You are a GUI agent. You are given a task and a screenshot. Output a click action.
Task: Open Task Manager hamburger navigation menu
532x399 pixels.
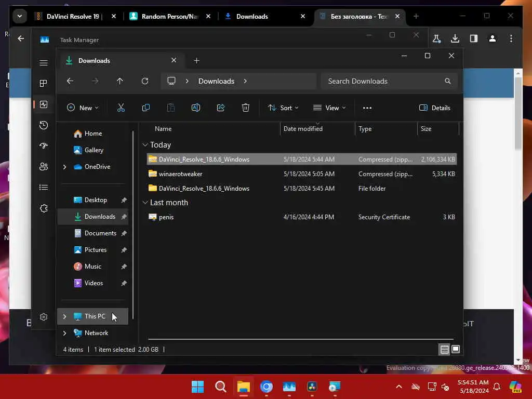click(x=44, y=63)
